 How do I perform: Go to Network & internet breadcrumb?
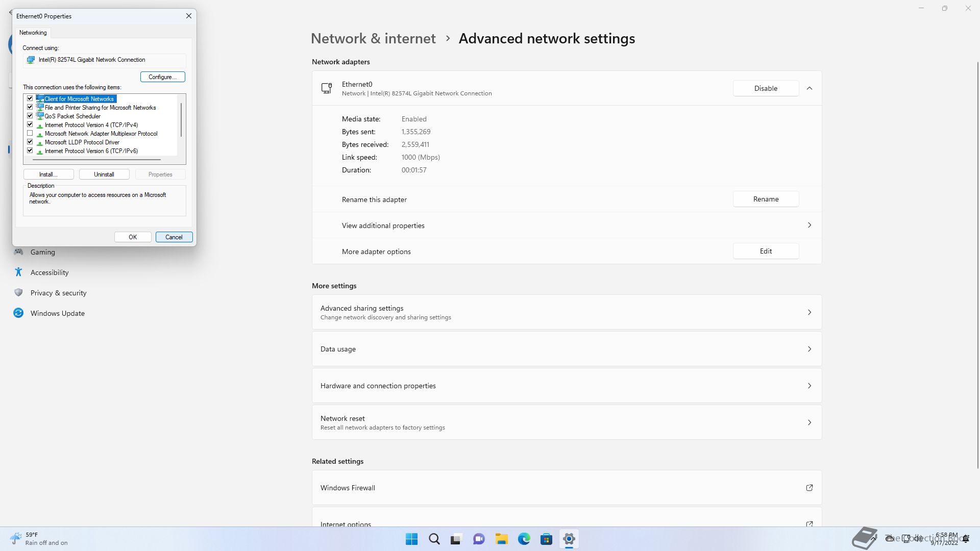(373, 39)
